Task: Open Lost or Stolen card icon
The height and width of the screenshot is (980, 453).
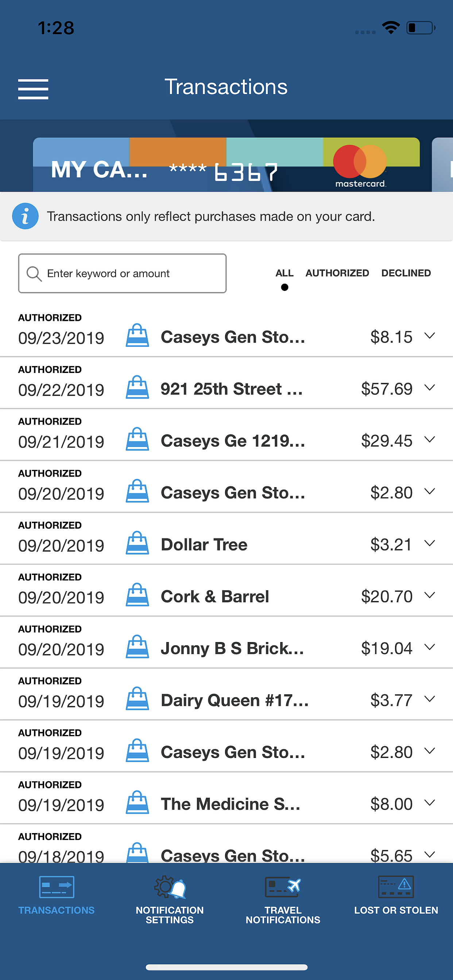Action: [x=396, y=887]
